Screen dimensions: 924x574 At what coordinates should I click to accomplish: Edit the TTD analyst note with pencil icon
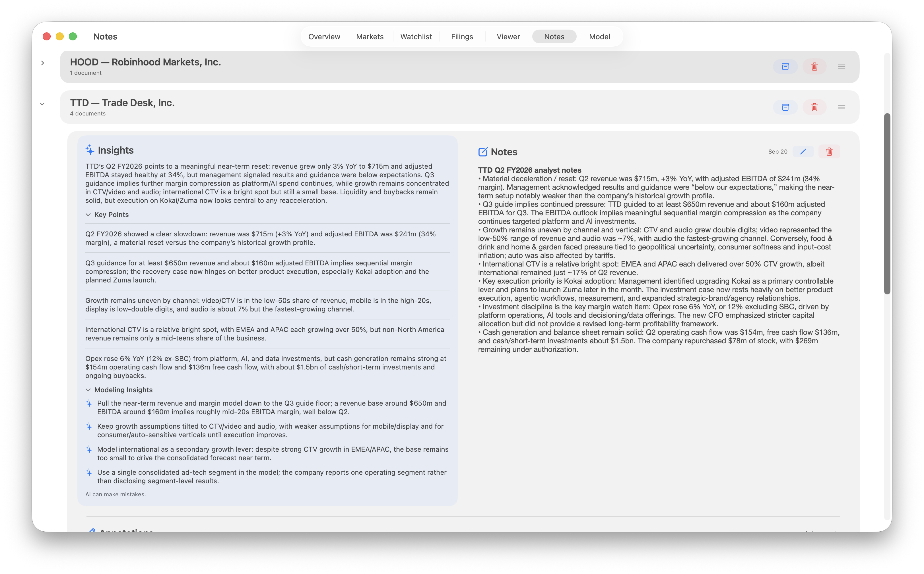click(x=803, y=152)
